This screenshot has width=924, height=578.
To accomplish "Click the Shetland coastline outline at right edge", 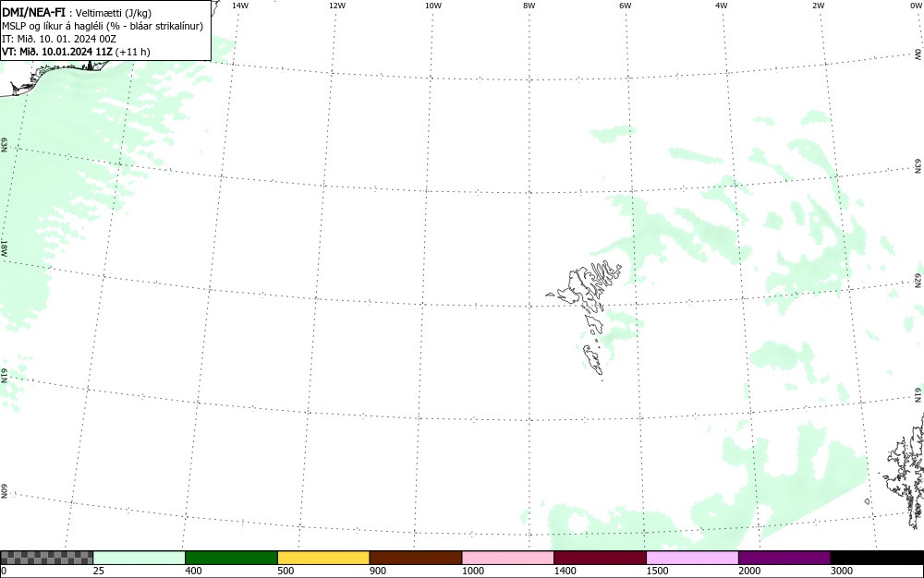I will (x=905, y=471).
